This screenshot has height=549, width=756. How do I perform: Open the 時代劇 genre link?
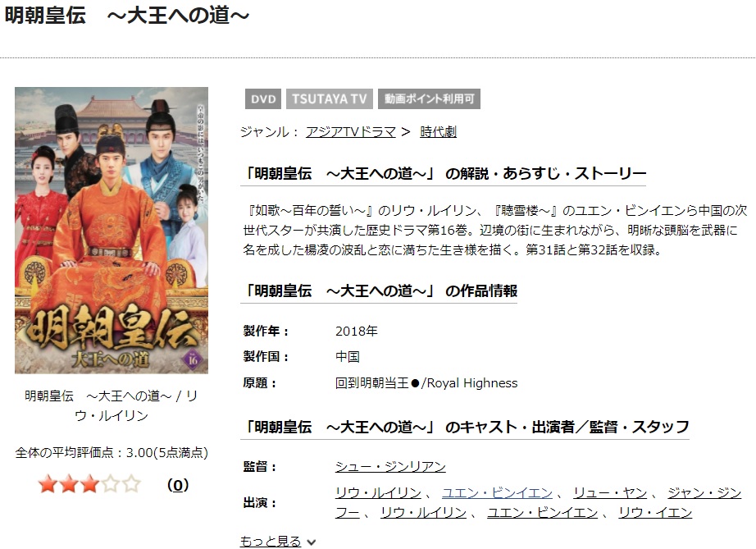(x=438, y=131)
